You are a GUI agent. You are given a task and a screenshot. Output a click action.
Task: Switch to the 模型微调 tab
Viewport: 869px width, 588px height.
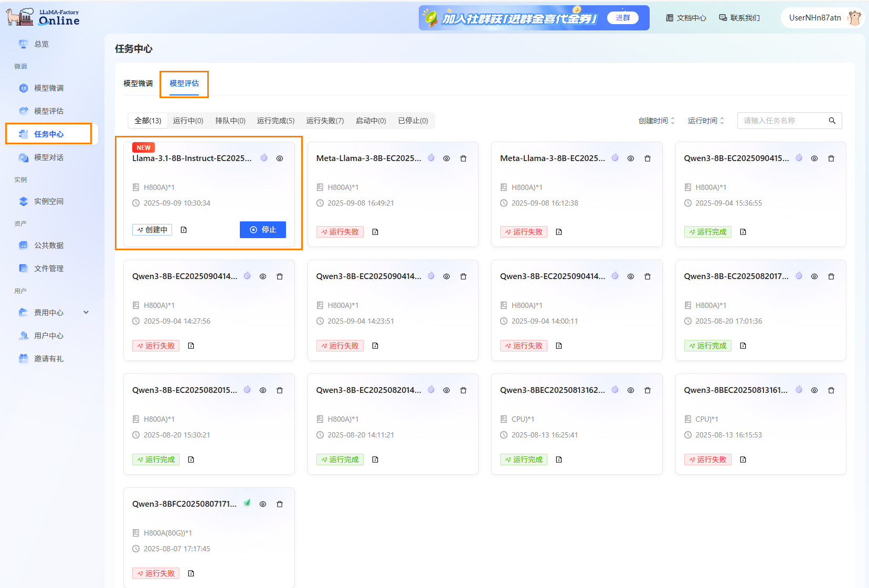click(138, 83)
